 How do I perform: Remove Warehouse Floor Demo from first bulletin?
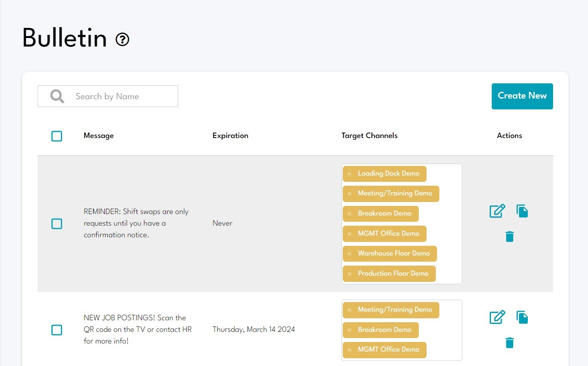pyautogui.click(x=349, y=254)
